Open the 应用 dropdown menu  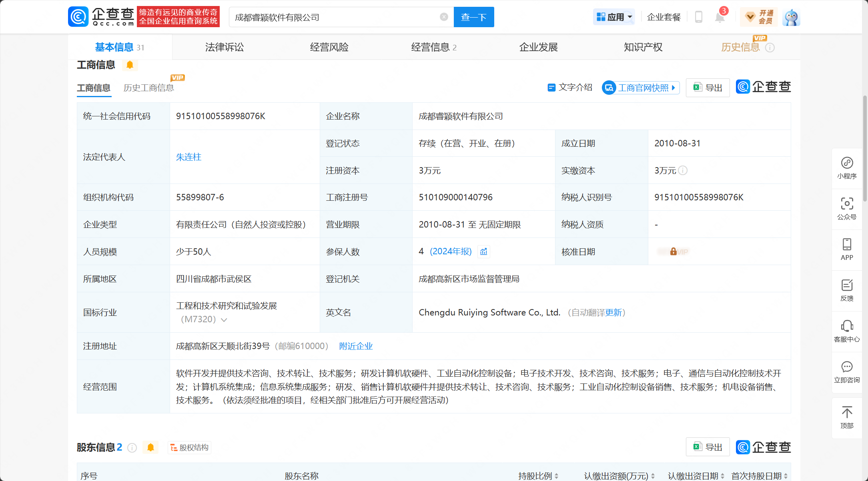(614, 17)
